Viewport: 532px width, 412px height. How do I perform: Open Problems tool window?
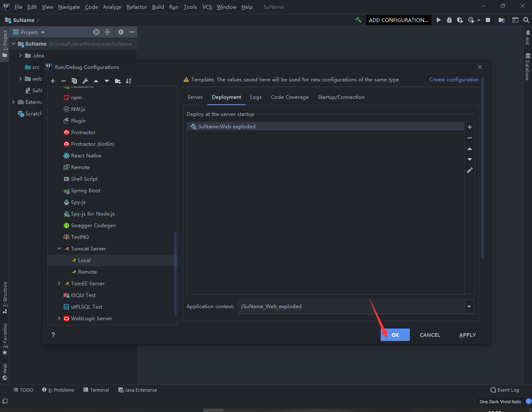coord(58,390)
